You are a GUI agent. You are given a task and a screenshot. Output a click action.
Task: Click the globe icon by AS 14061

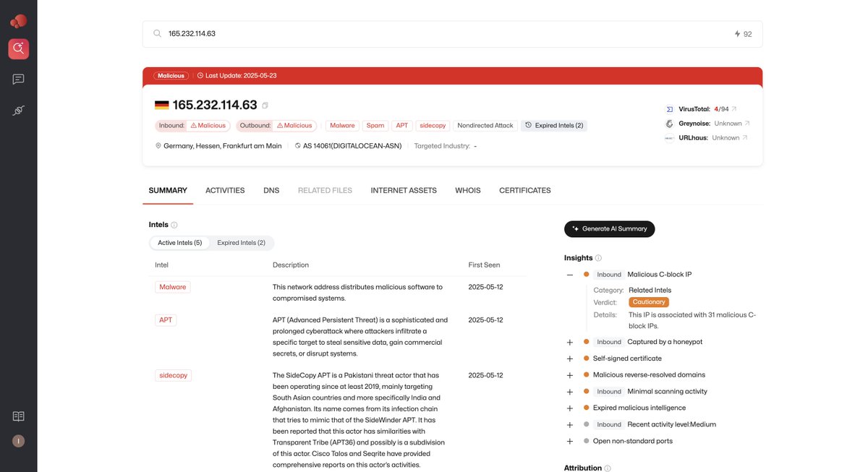click(x=298, y=145)
